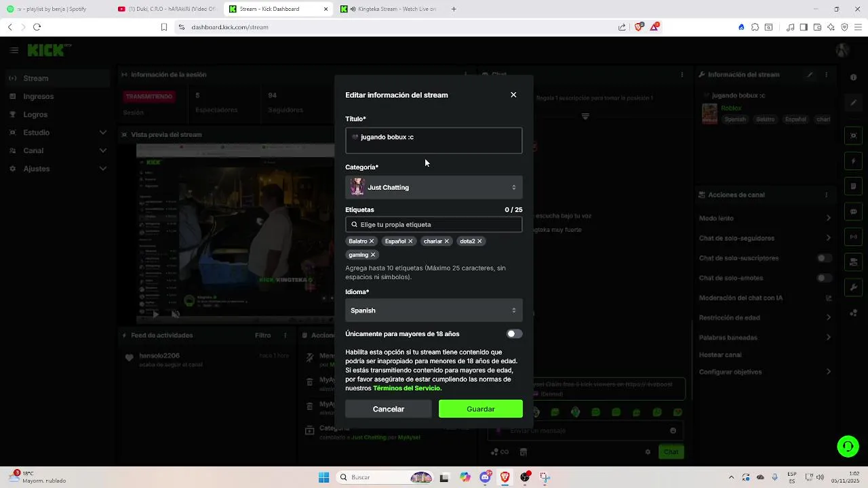Remove the dota2 tag
The height and width of the screenshot is (488, 868).
coord(479,241)
